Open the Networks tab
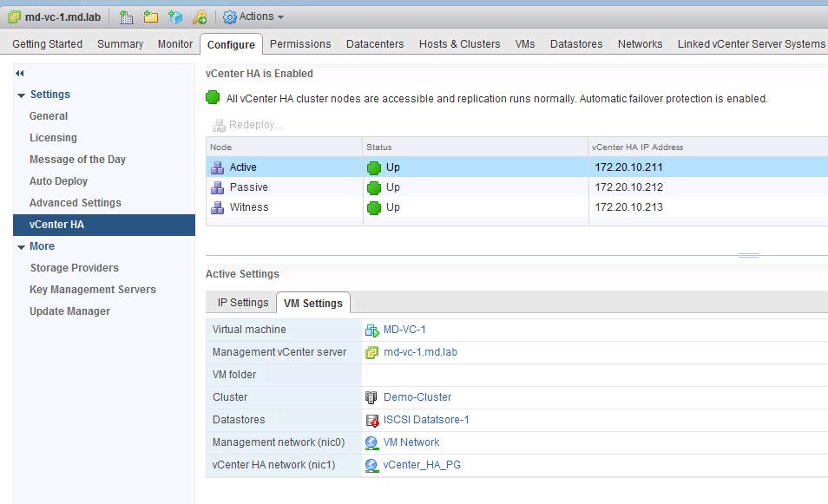The width and height of the screenshot is (828, 504). point(640,43)
